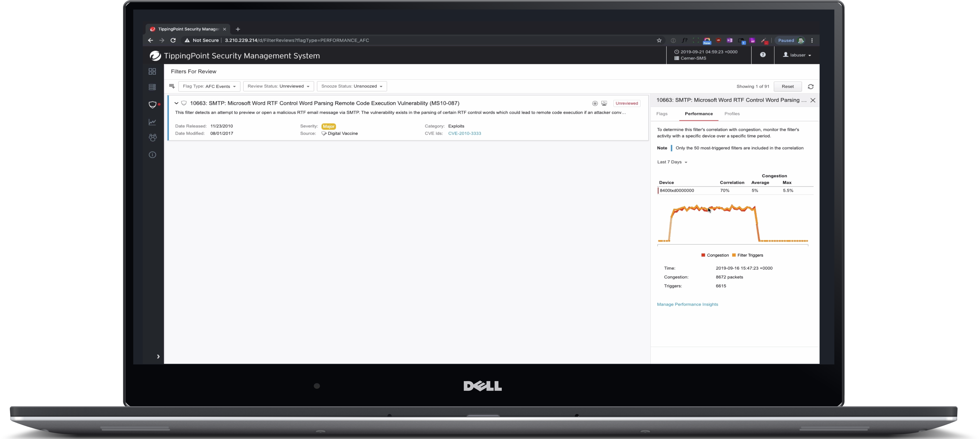Click the Correlation column header

(x=732, y=183)
